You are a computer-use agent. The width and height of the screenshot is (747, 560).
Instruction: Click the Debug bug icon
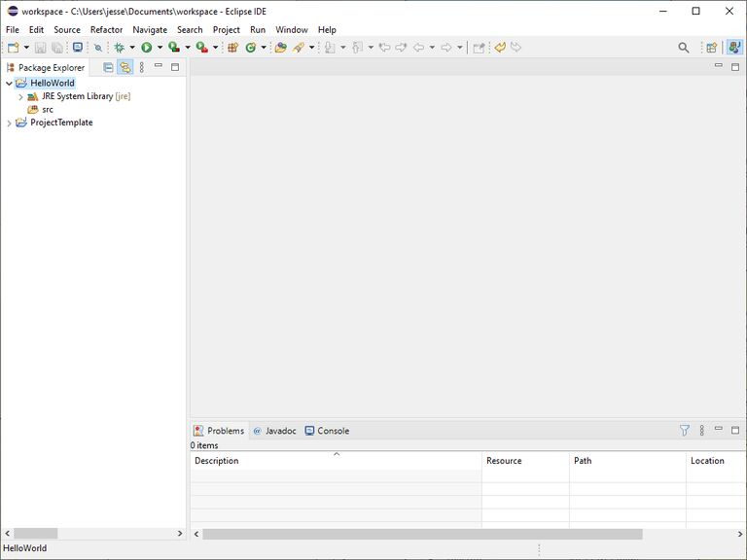coord(120,48)
